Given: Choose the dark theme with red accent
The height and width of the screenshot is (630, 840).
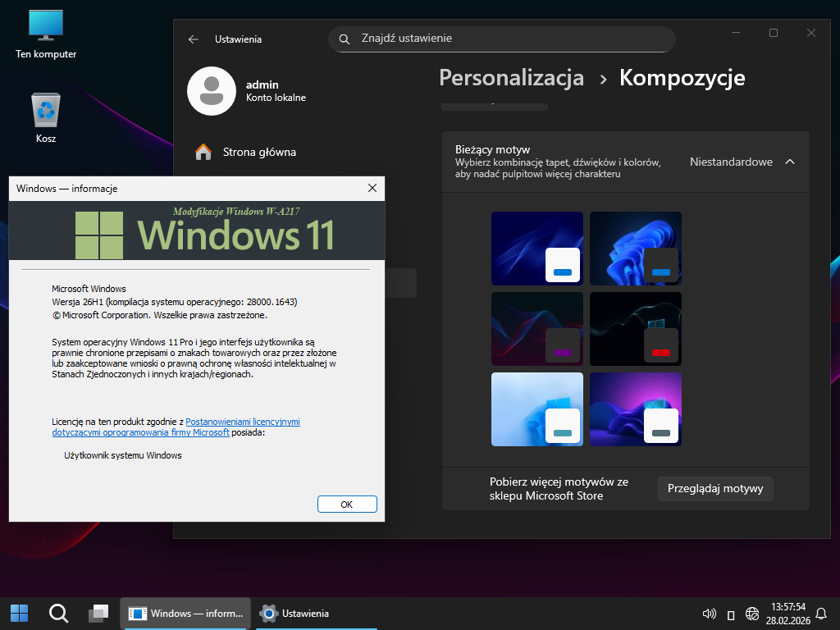Looking at the screenshot, I should point(635,329).
